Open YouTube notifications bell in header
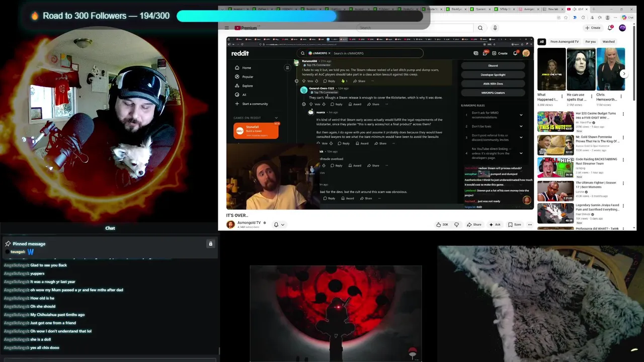 pyautogui.click(x=610, y=28)
